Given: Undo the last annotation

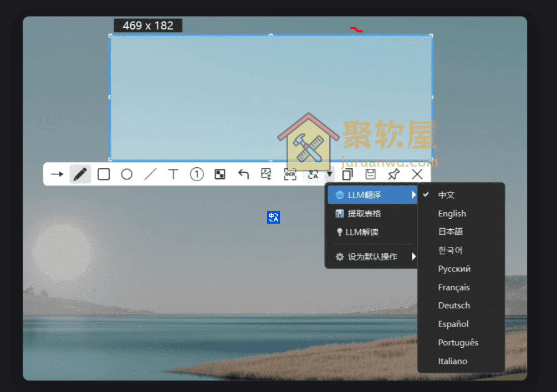Looking at the screenshot, I should click(x=243, y=174).
